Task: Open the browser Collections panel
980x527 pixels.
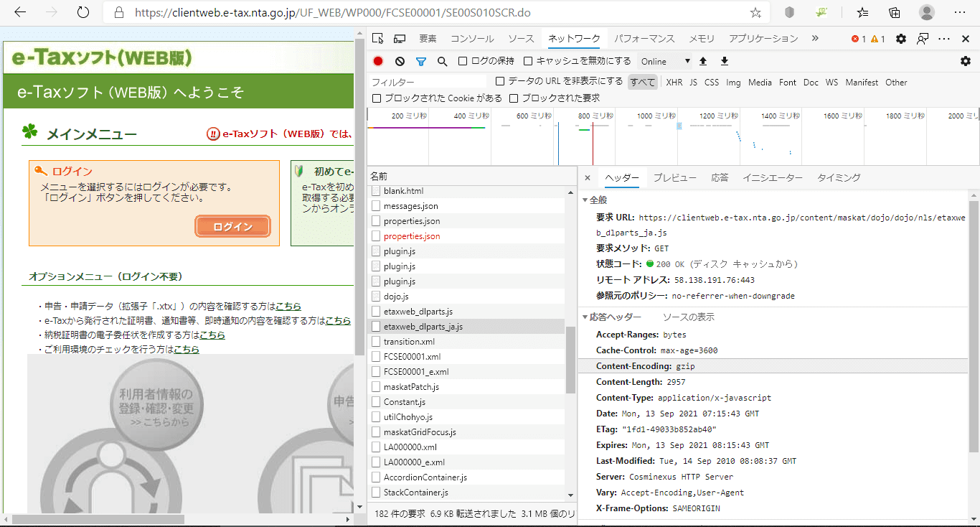Action: 895,13
